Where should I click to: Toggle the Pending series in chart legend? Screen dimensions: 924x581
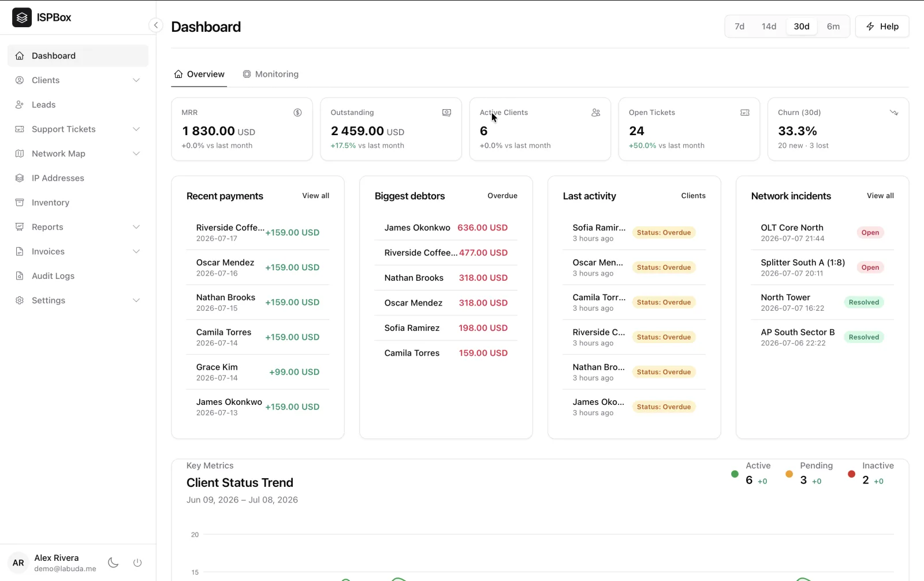(809, 473)
